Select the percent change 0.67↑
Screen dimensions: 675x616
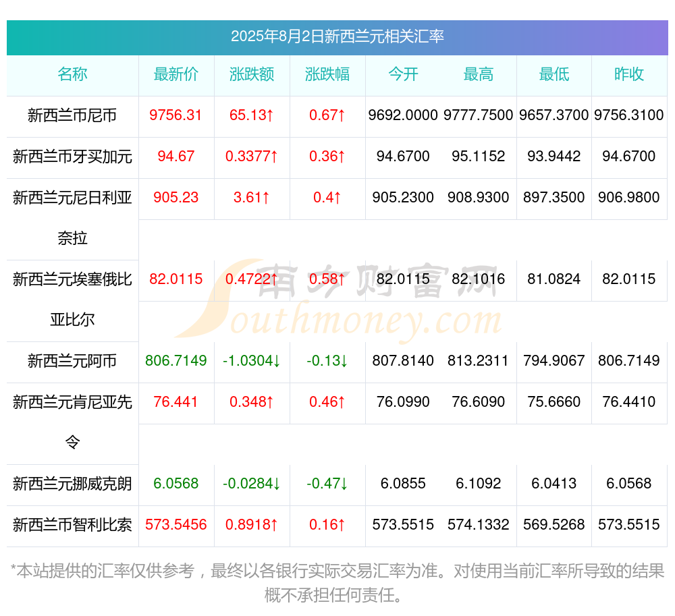pos(327,115)
